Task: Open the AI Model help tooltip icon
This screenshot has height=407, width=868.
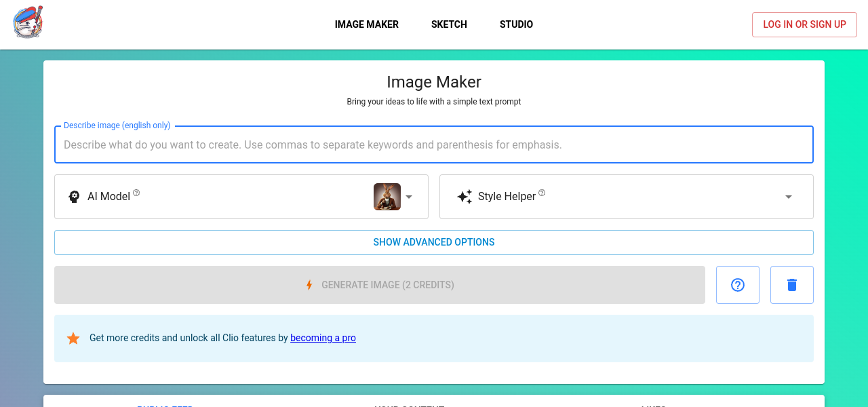Action: click(136, 193)
